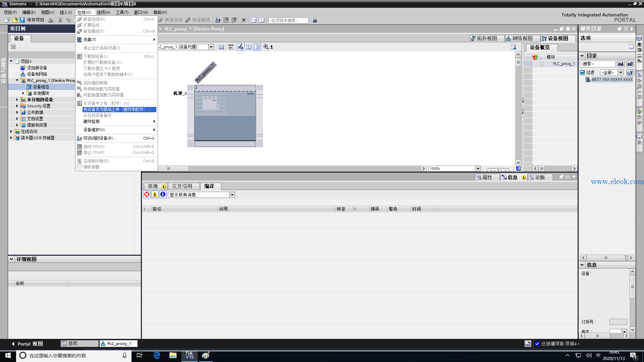Viewport: 644px width, 362px height.
Task: Click the print icon in toolbar
Action: pyautogui.click(x=51, y=20)
